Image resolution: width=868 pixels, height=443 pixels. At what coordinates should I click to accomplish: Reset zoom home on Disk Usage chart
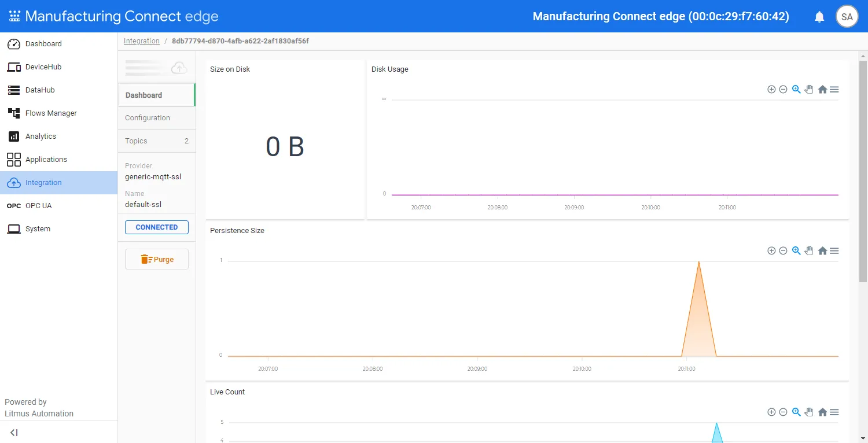822,90
